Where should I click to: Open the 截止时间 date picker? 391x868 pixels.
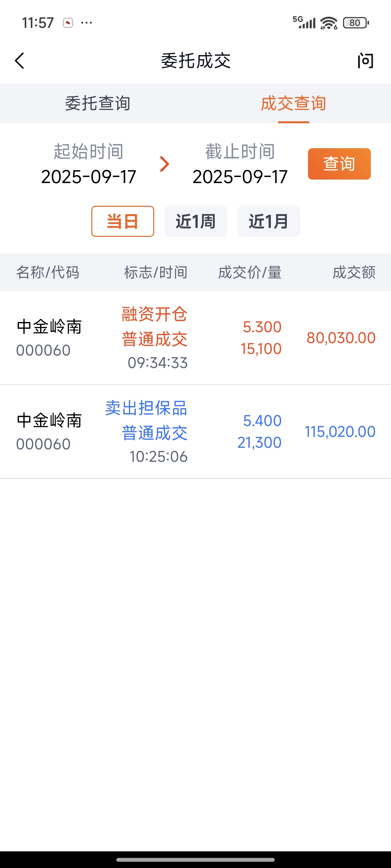pos(240,164)
